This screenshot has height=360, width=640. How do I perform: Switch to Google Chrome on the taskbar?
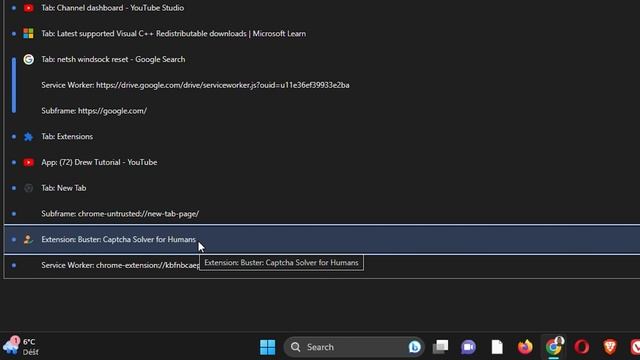click(x=553, y=347)
